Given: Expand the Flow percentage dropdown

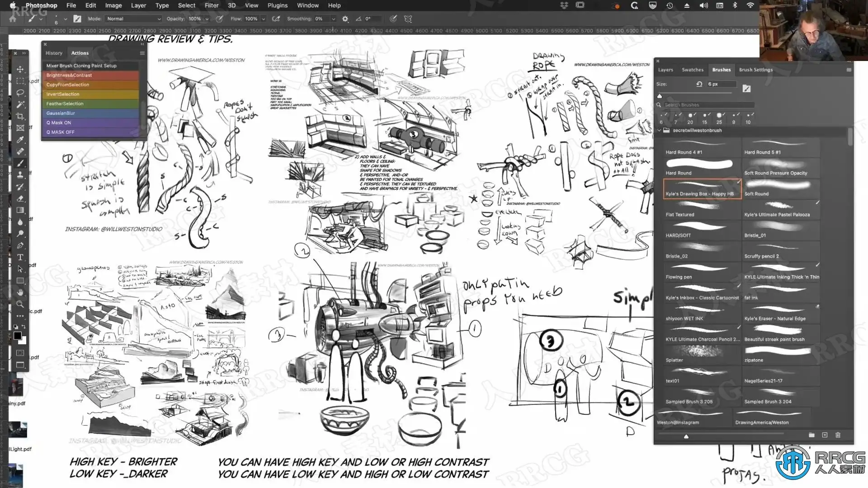Looking at the screenshot, I should click(263, 19).
